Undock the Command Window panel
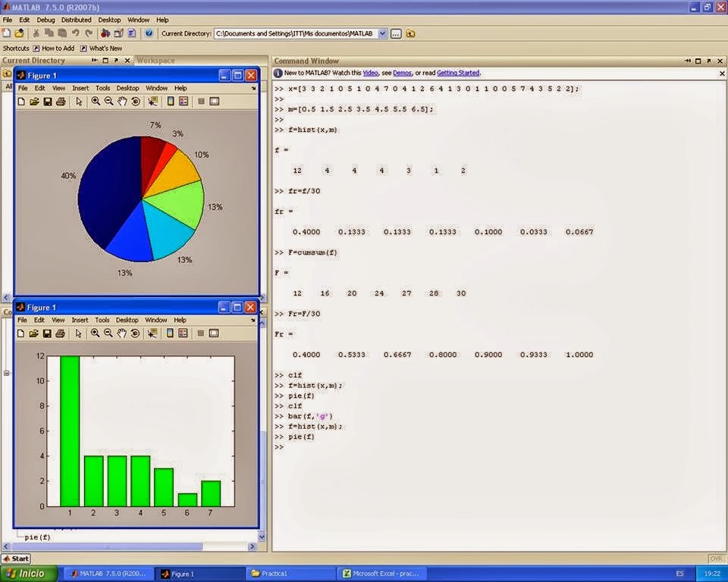This screenshot has height=582, width=728. click(709, 61)
